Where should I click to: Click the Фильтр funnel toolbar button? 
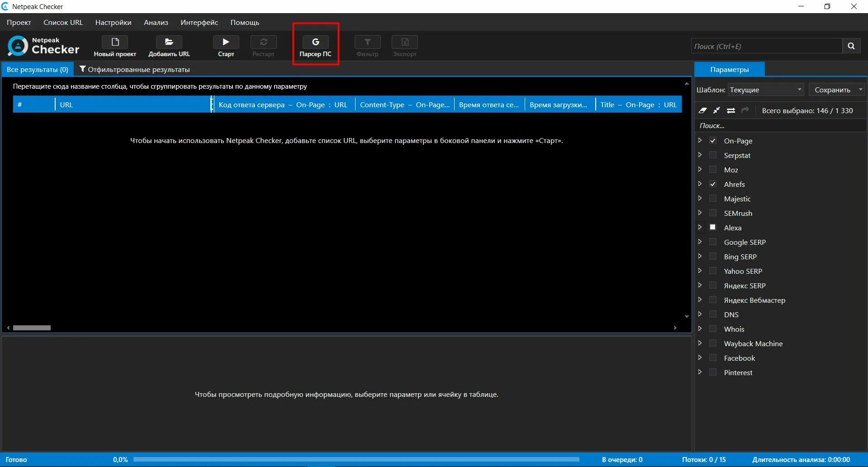coord(367,47)
